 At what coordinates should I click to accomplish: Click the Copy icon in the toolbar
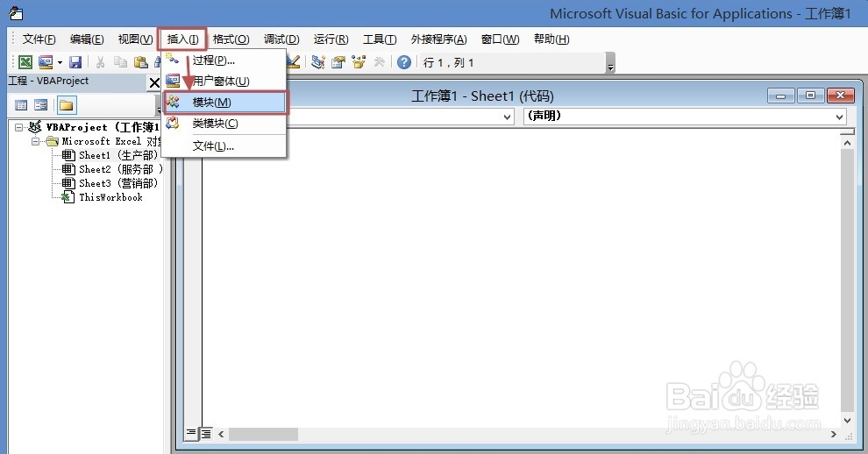coord(120,62)
